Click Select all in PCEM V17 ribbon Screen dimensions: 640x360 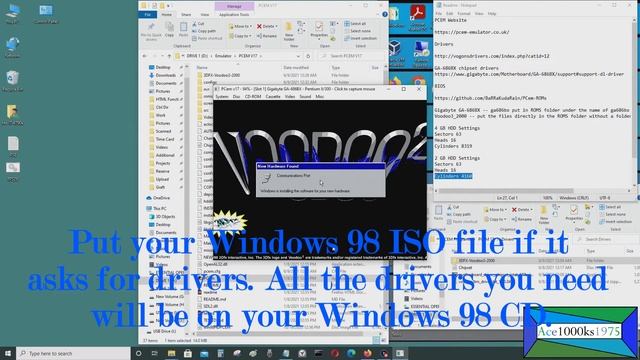point(355,24)
